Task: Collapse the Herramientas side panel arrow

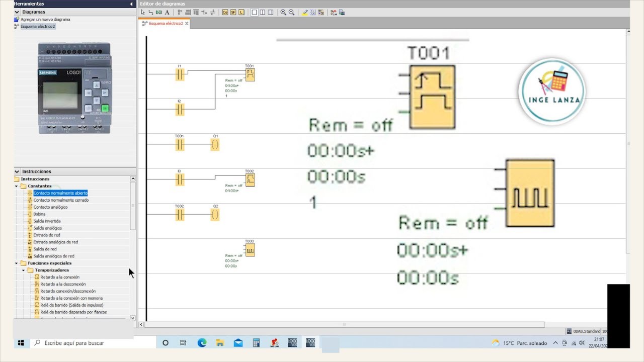Action: click(x=131, y=4)
